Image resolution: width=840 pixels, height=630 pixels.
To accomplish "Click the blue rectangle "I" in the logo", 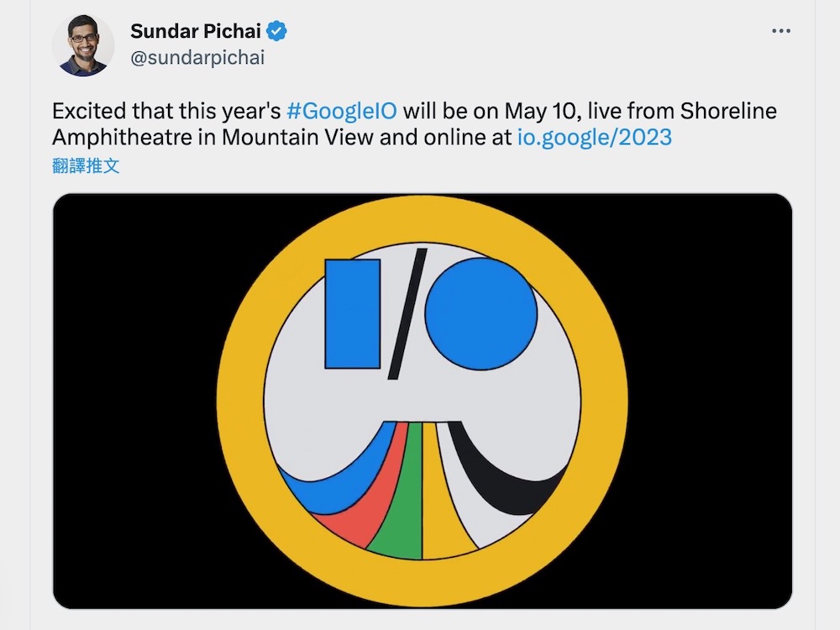I will [x=352, y=313].
